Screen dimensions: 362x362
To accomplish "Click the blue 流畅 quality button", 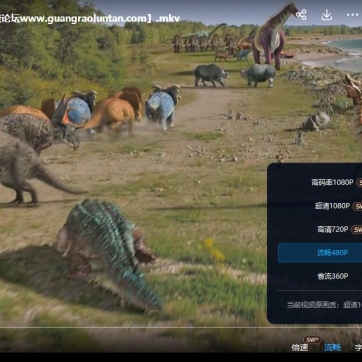I will [x=333, y=347].
